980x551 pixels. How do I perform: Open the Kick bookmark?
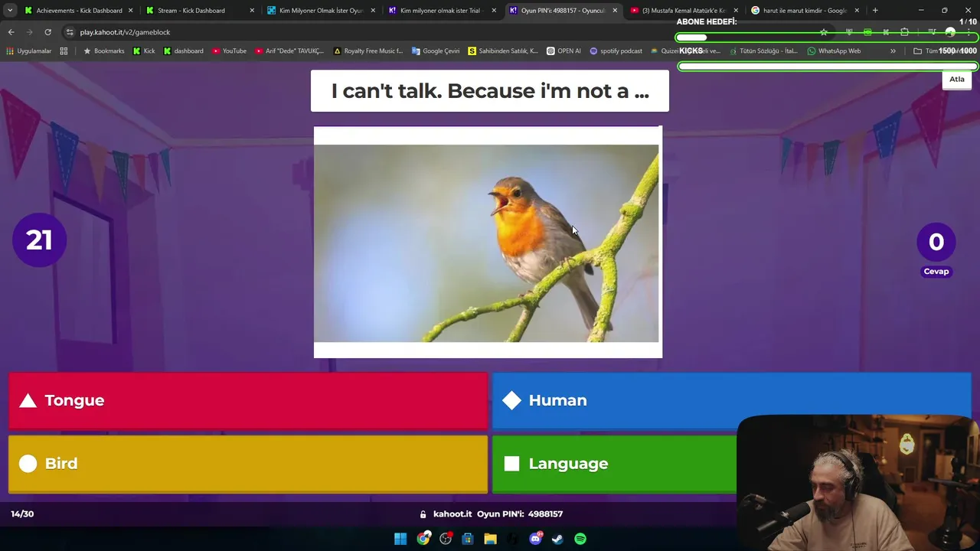pyautogui.click(x=144, y=51)
